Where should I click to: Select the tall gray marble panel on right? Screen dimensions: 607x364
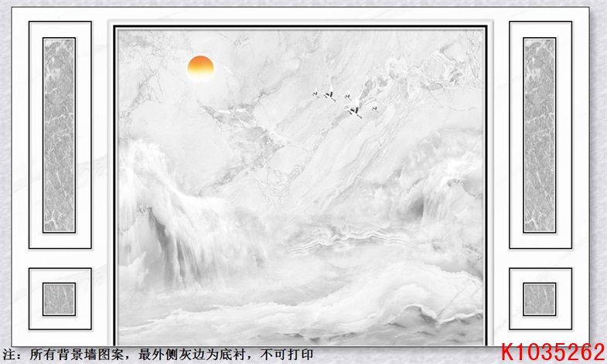click(540, 135)
